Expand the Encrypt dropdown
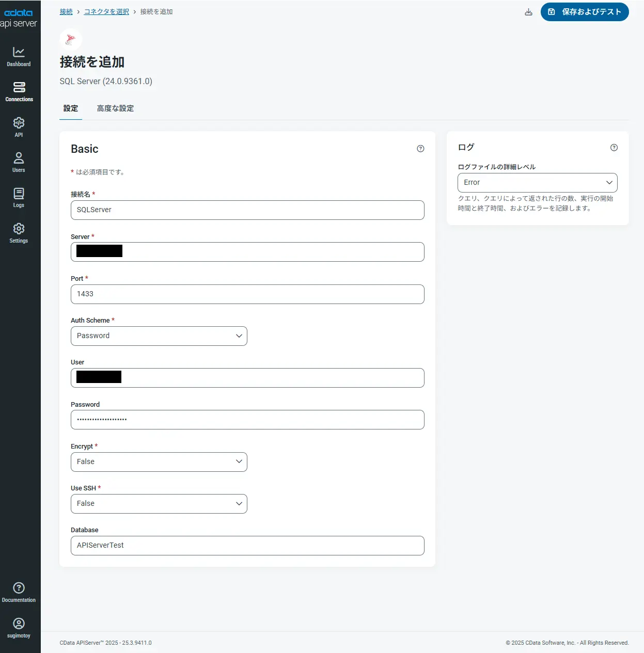The width and height of the screenshot is (644, 653). click(x=159, y=461)
